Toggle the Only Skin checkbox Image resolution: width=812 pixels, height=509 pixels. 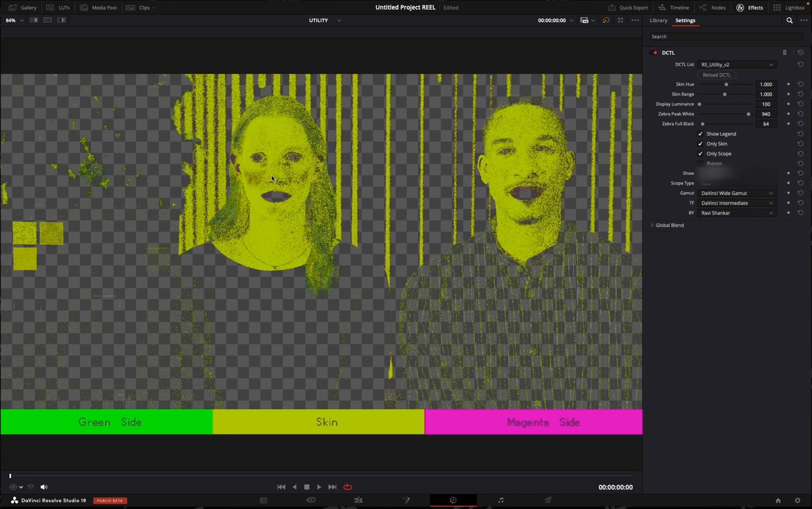click(x=700, y=144)
